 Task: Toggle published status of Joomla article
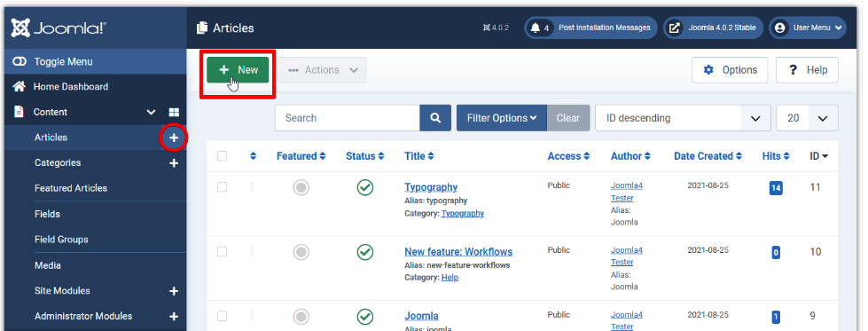[364, 317]
